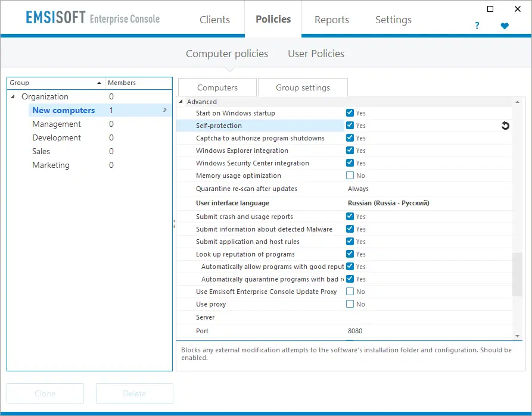Collapse the Organization tree node

pos(13,96)
